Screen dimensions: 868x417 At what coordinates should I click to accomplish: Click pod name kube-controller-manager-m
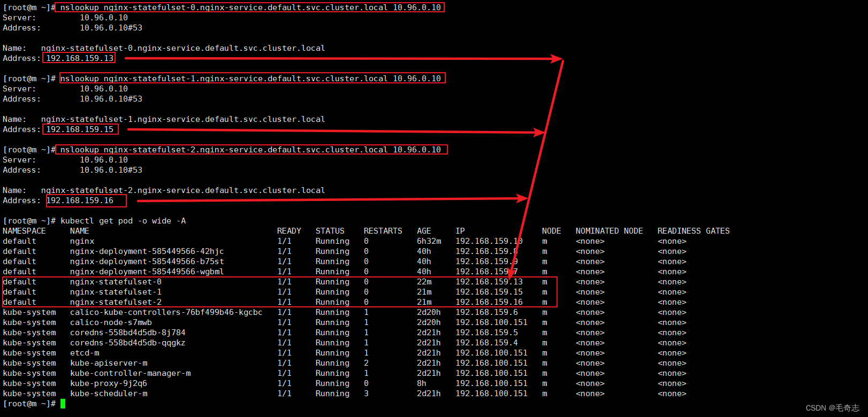130,373
